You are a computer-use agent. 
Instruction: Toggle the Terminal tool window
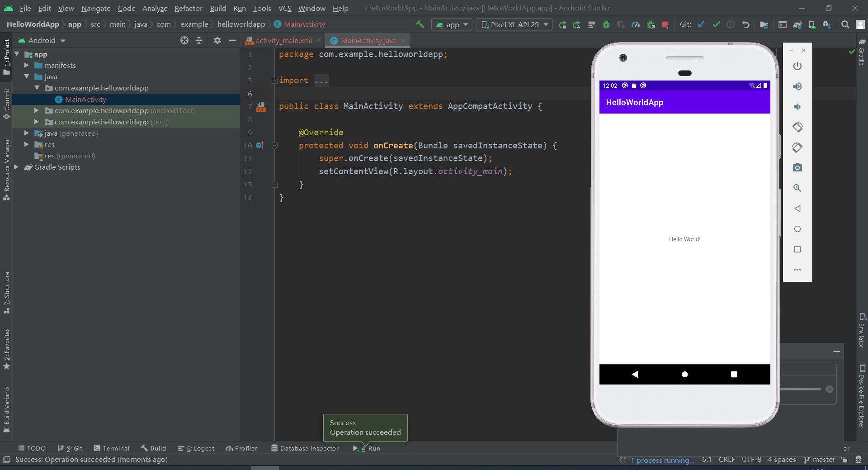[x=112, y=448]
